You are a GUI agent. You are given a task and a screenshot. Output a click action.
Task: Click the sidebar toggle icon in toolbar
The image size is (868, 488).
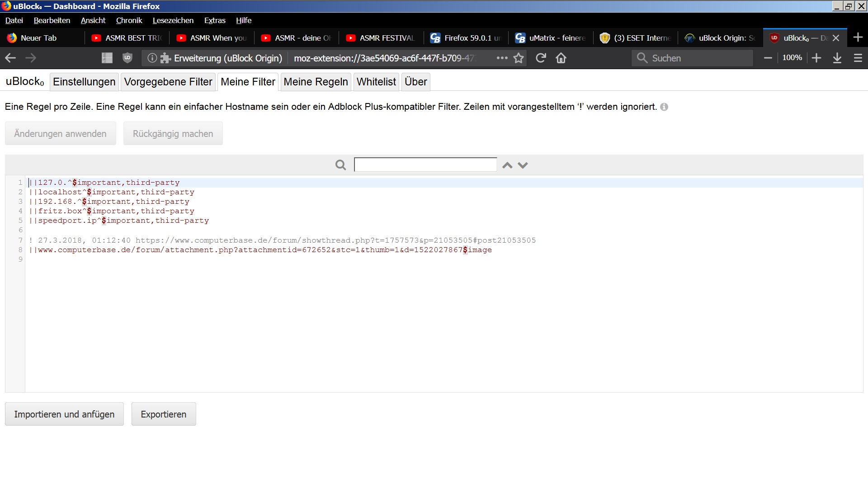pyautogui.click(x=107, y=58)
